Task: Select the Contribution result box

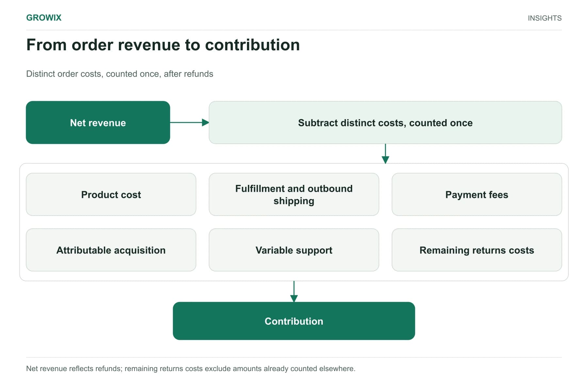Action: pyautogui.click(x=294, y=321)
